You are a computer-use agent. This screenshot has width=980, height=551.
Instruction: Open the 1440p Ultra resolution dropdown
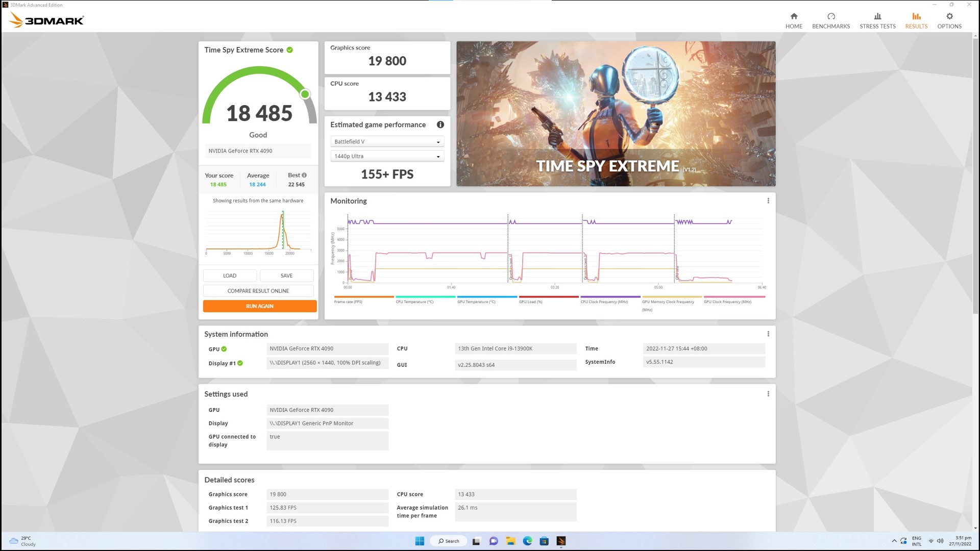(x=387, y=156)
